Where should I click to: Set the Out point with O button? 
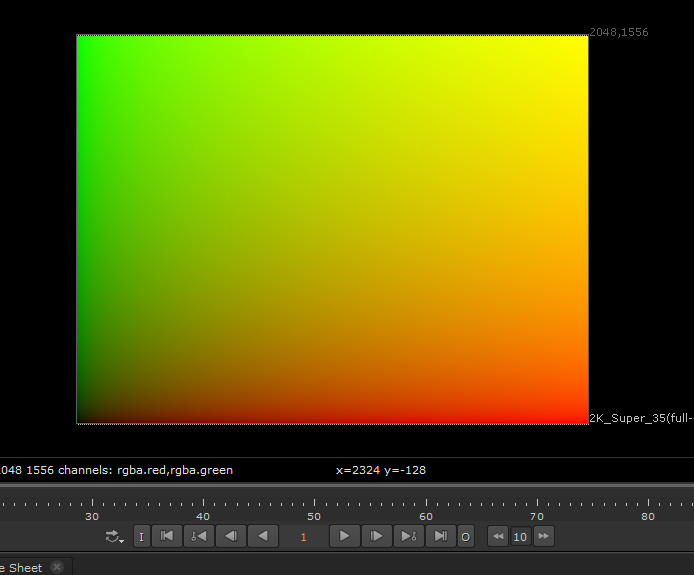coord(466,536)
